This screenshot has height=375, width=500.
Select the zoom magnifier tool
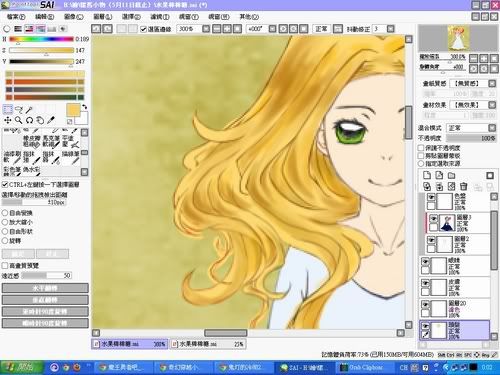click(18, 120)
